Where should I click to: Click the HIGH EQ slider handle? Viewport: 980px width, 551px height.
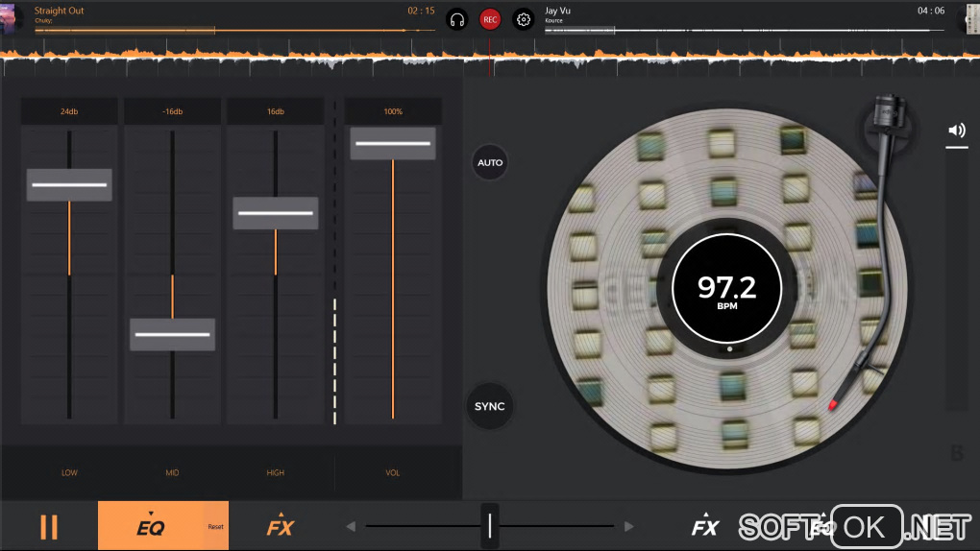275,213
